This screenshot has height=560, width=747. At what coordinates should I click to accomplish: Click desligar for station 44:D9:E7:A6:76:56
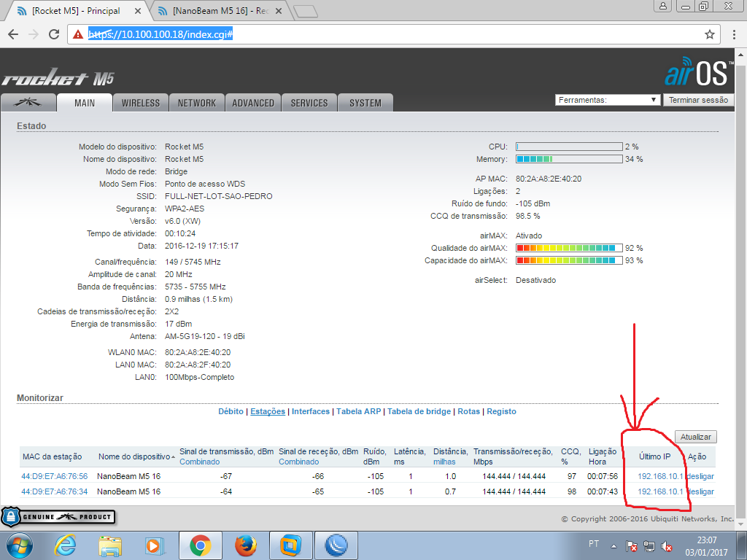[x=700, y=476]
